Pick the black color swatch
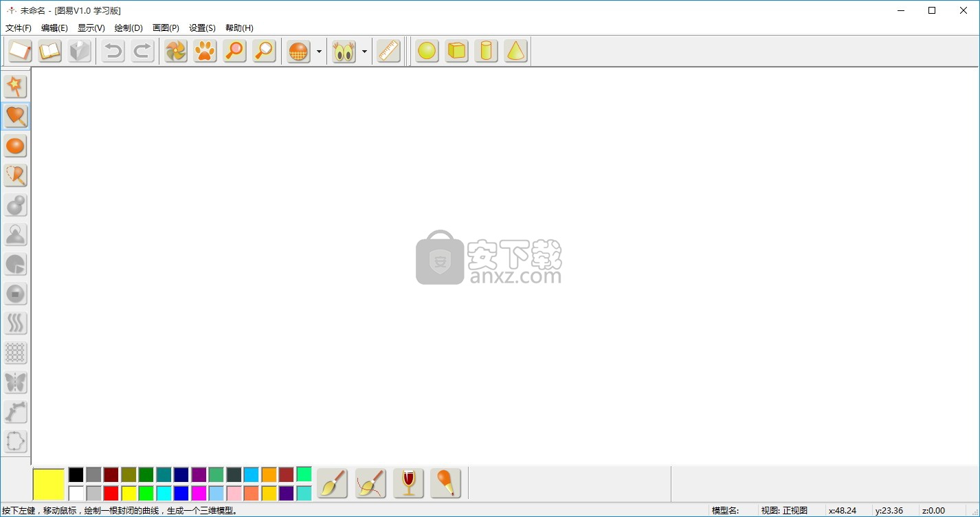Viewport: 980px width, 517px height. click(76, 474)
